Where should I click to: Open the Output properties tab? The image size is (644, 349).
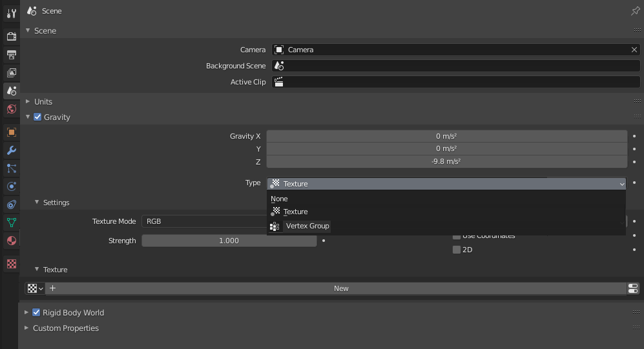click(x=12, y=55)
